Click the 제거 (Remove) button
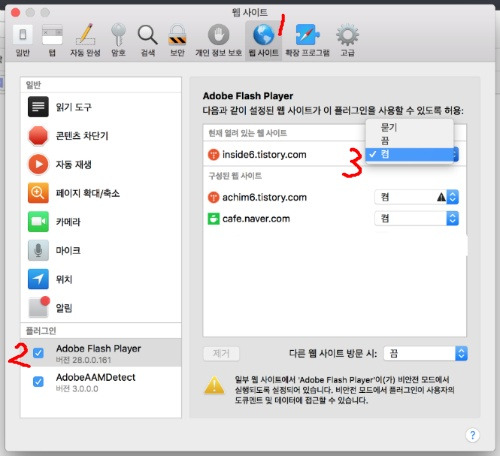Screen dimensions: 500x456 pyautogui.click(x=221, y=353)
